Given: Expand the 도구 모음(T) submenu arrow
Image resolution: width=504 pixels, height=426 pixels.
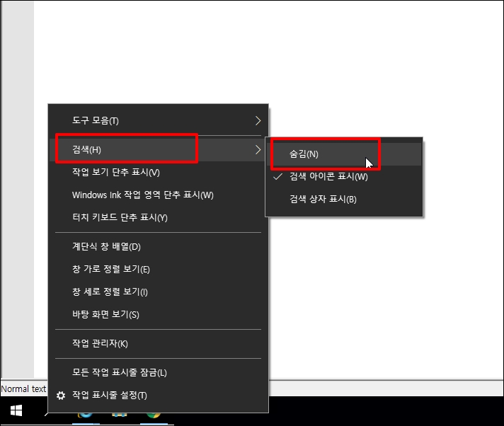Looking at the screenshot, I should tap(258, 121).
